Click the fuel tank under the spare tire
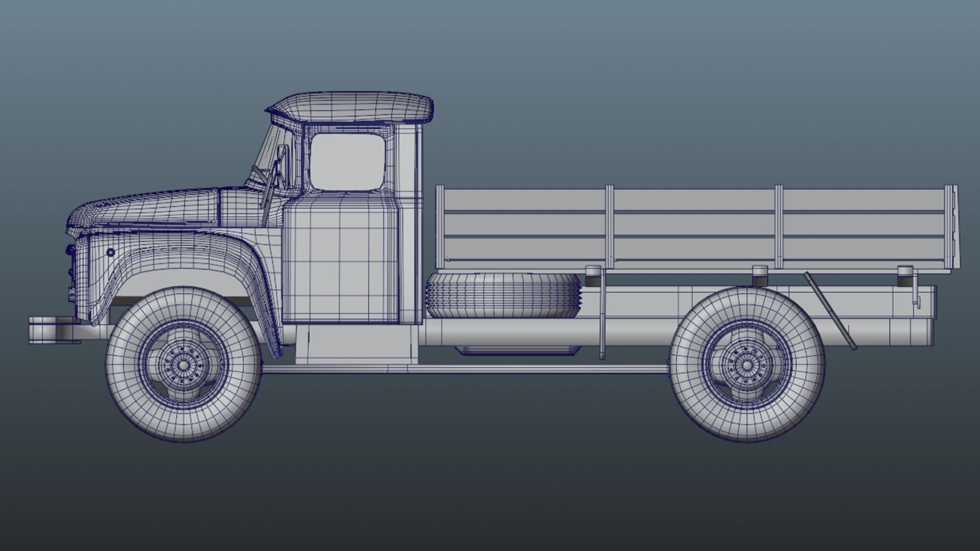 point(518,350)
